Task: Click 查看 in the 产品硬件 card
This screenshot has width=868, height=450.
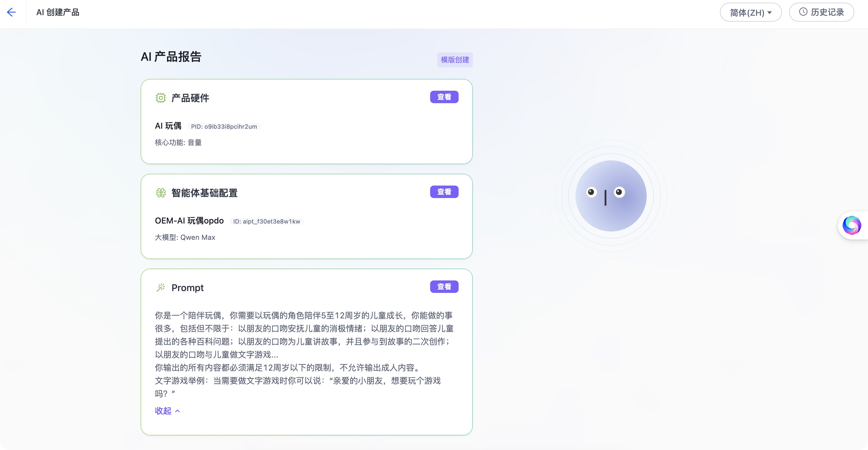Action: [444, 97]
